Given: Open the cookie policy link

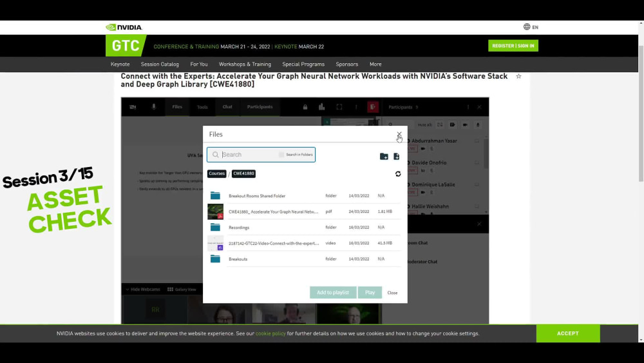Looking at the screenshot, I should (x=270, y=333).
